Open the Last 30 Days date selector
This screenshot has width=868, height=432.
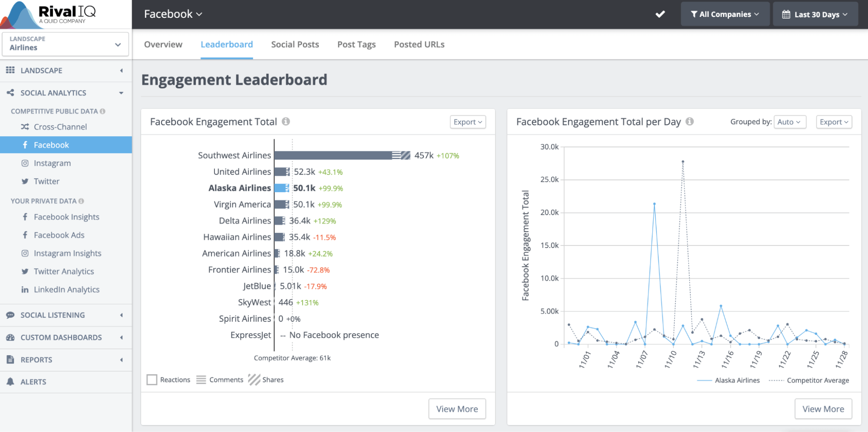pos(815,14)
